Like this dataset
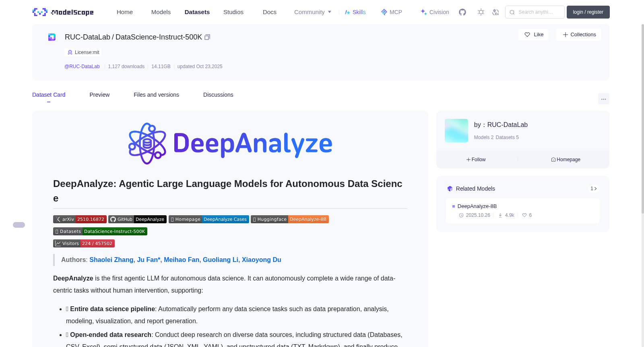Image resolution: width=644 pixels, height=347 pixels. click(x=533, y=35)
